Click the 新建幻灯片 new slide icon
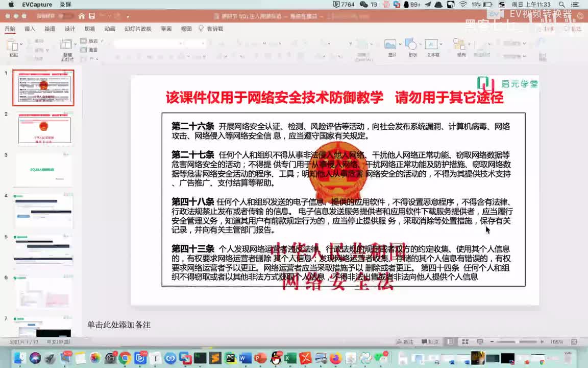 (66, 44)
